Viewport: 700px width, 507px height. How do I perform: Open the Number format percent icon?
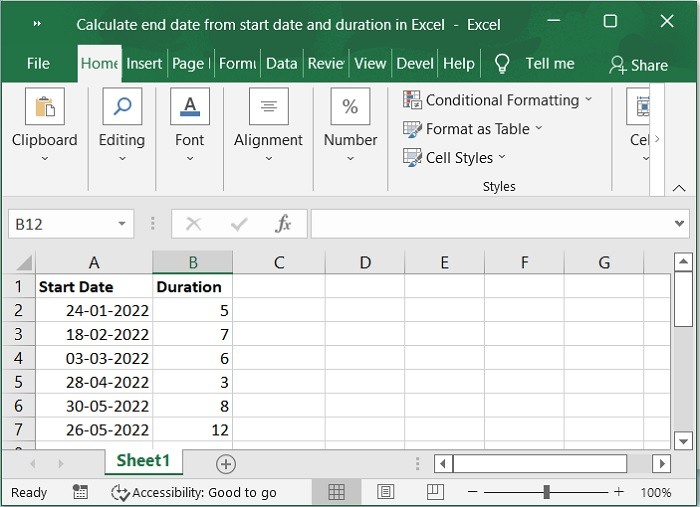(x=350, y=107)
